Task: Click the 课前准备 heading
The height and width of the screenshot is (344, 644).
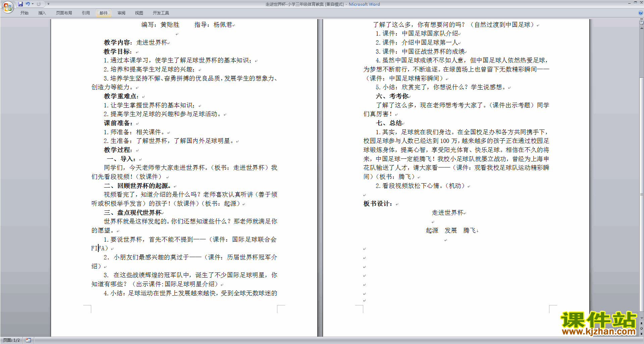Action: (x=118, y=123)
